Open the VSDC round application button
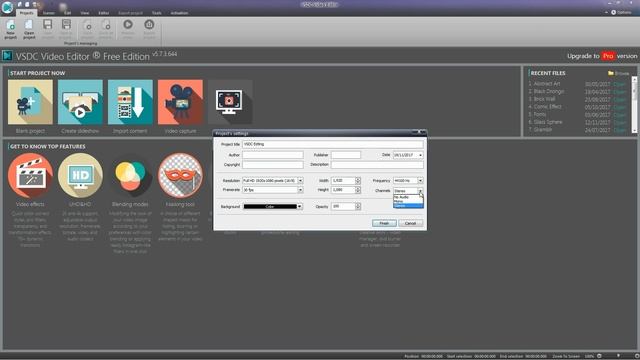Image resolution: width=640 pixels, height=360 pixels. (x=7, y=7)
